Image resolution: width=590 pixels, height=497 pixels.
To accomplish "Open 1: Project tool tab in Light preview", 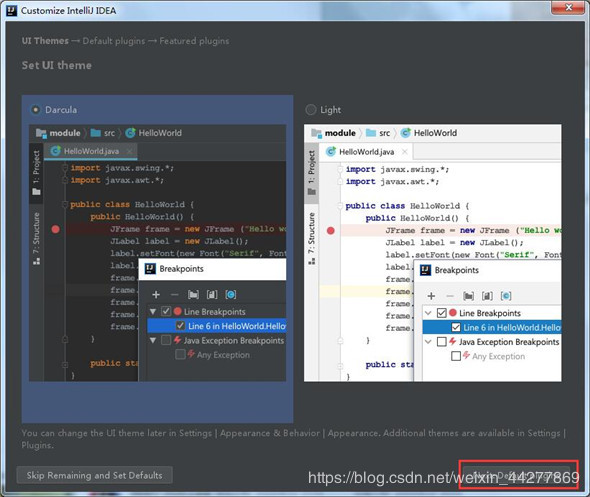I will (x=312, y=173).
